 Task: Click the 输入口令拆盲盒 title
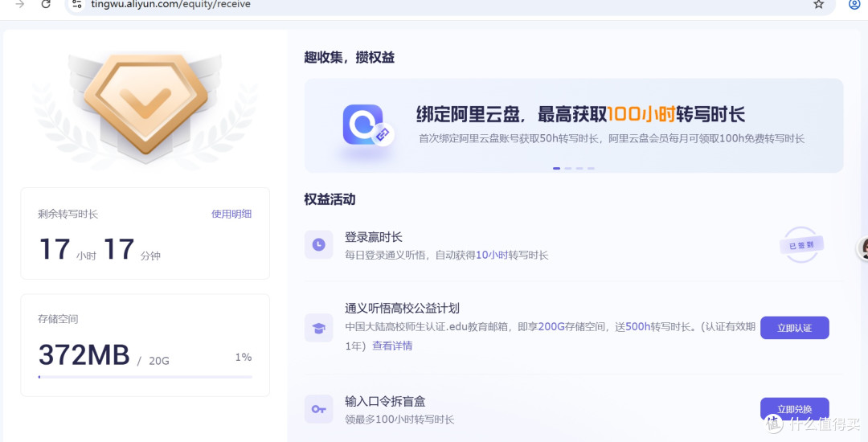pos(385,401)
